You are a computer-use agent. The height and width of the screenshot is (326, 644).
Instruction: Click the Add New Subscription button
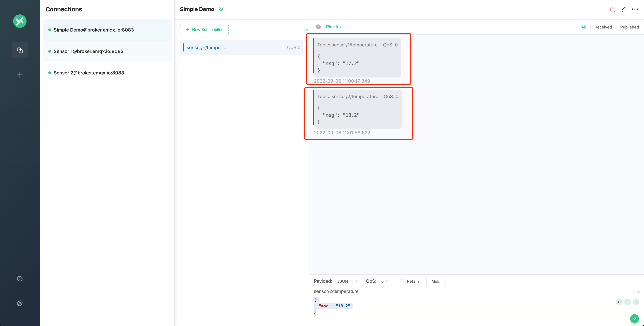[x=204, y=29]
